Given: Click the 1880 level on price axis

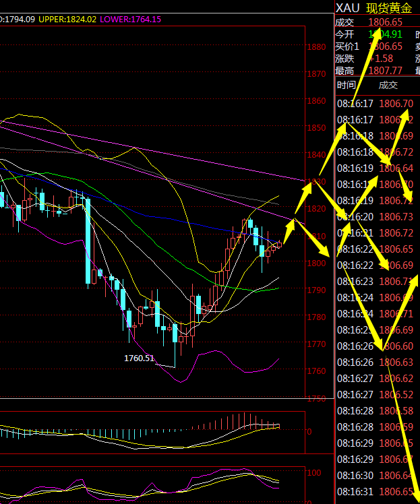Looking at the screenshot, I should 316,47.
